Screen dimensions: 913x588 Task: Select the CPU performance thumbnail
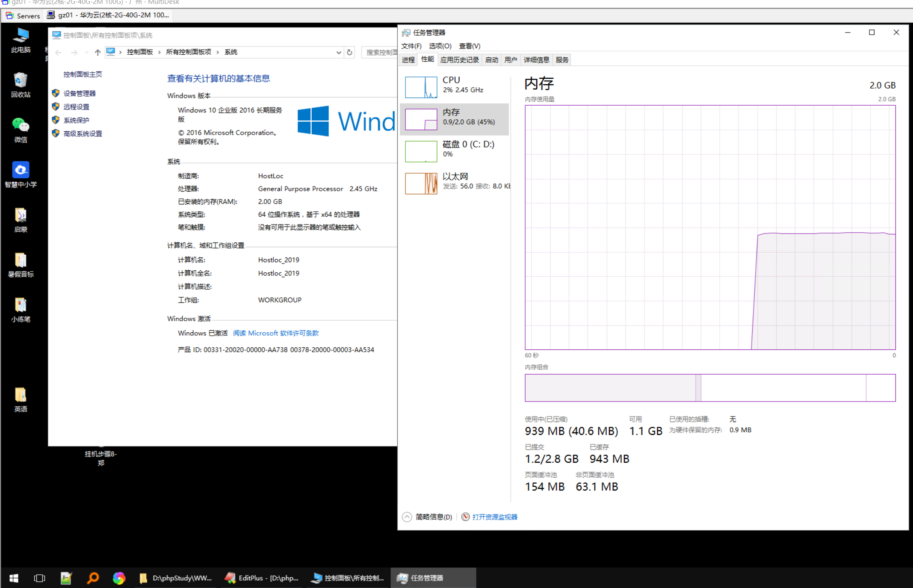(x=421, y=87)
